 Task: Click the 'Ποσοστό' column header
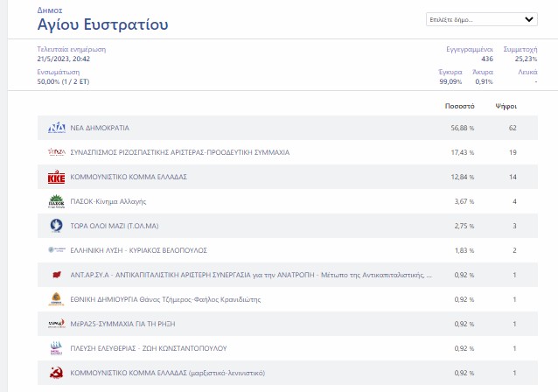coord(459,105)
